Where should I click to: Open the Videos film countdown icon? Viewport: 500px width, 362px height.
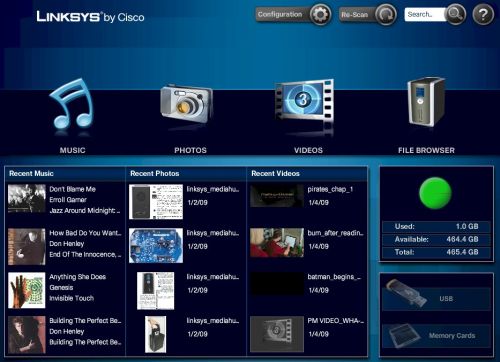click(304, 100)
